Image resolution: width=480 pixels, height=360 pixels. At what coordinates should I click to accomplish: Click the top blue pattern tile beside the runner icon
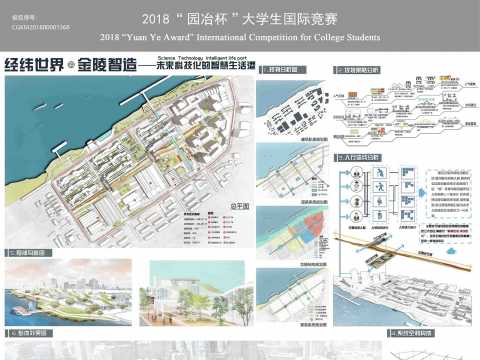click(408, 173)
